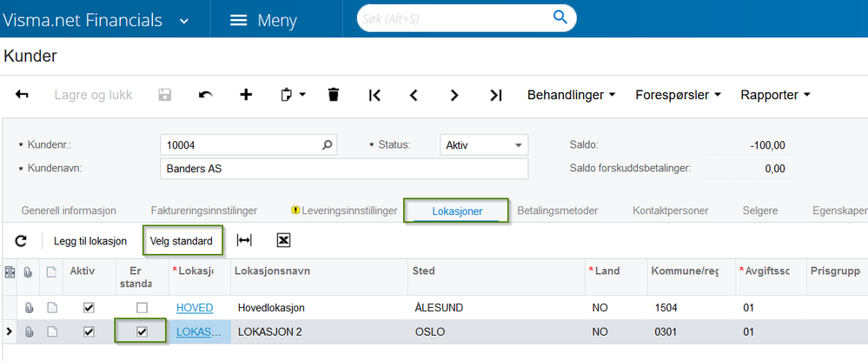Refresh the locations grid
The image size is (868, 361).
22,241
